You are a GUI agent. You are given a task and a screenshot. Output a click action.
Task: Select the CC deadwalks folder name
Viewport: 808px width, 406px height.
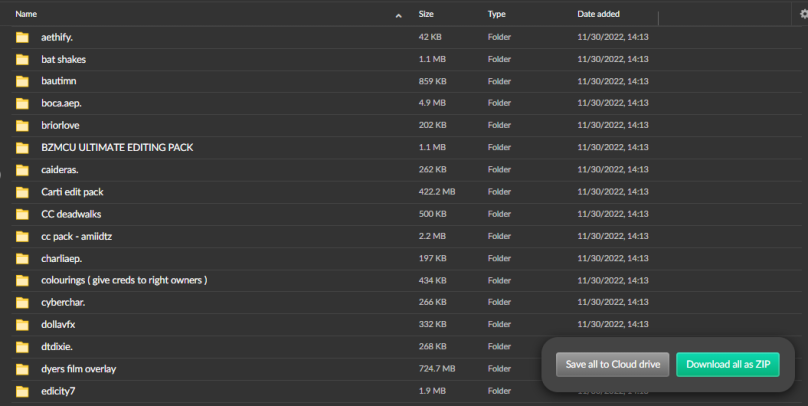click(x=71, y=214)
